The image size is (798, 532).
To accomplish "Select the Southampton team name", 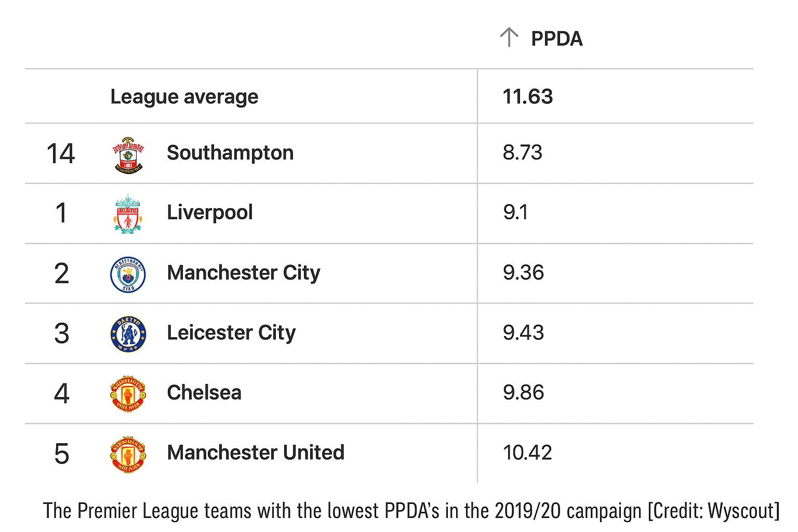I will tap(230, 153).
